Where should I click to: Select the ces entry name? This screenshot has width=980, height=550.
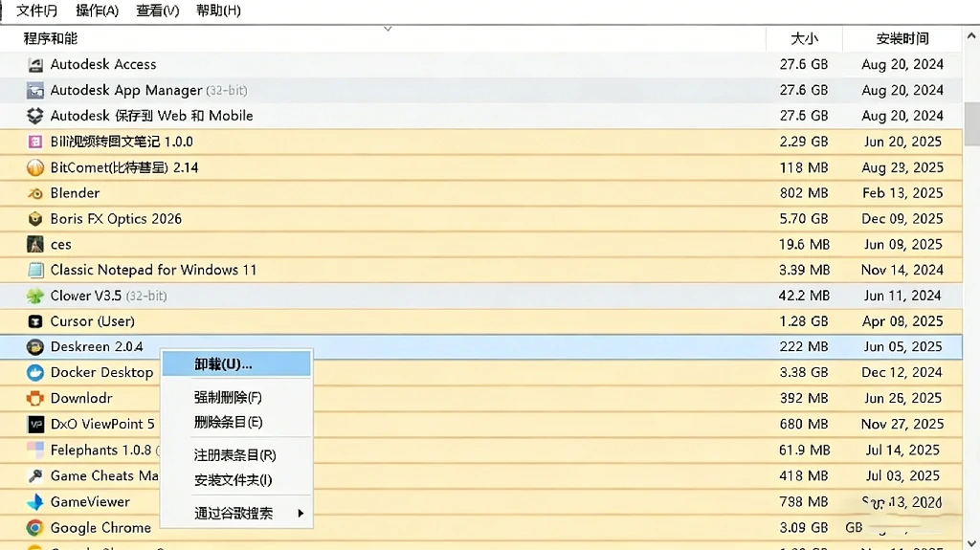point(60,244)
